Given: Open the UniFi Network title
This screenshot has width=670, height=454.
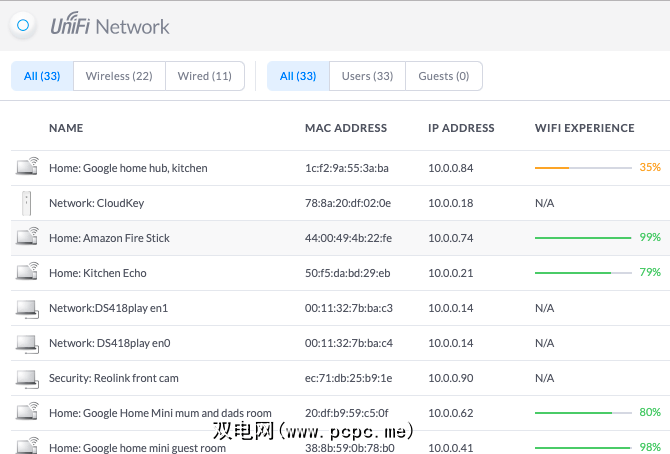Looking at the screenshot, I should click(x=110, y=25).
